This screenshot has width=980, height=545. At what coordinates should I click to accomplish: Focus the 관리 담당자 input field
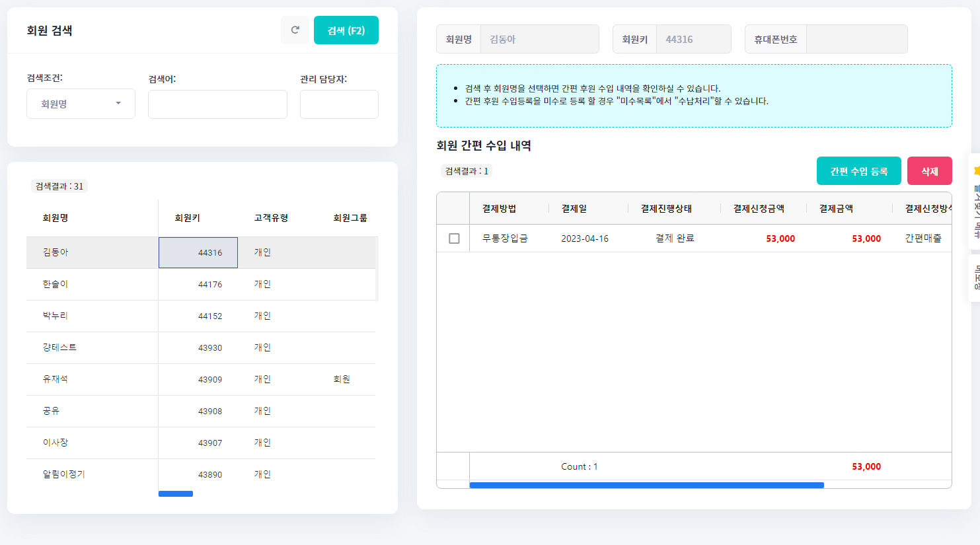tap(339, 104)
